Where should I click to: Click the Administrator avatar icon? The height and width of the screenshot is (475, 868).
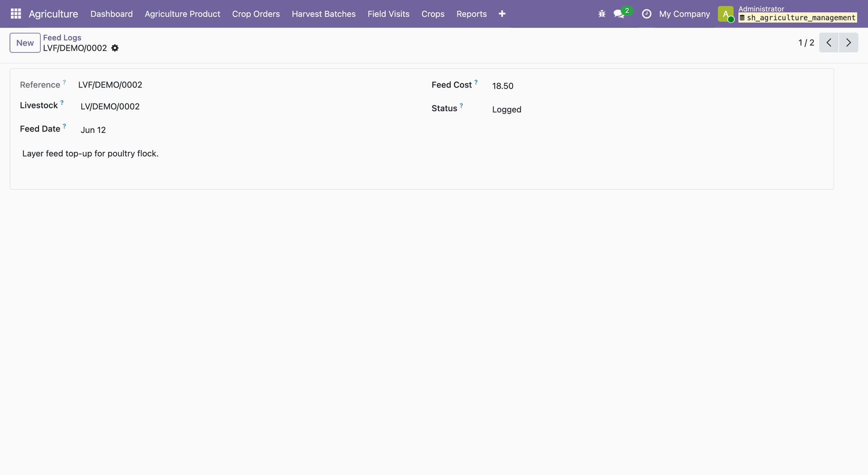tap(726, 14)
